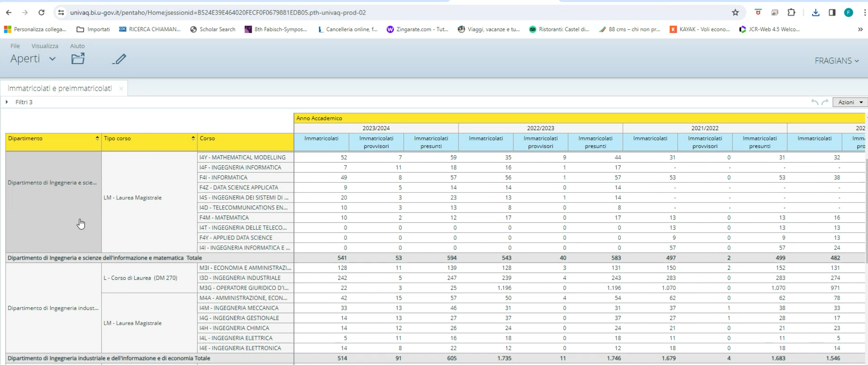Open the File menu
This screenshot has width=868, height=365.
15,46
